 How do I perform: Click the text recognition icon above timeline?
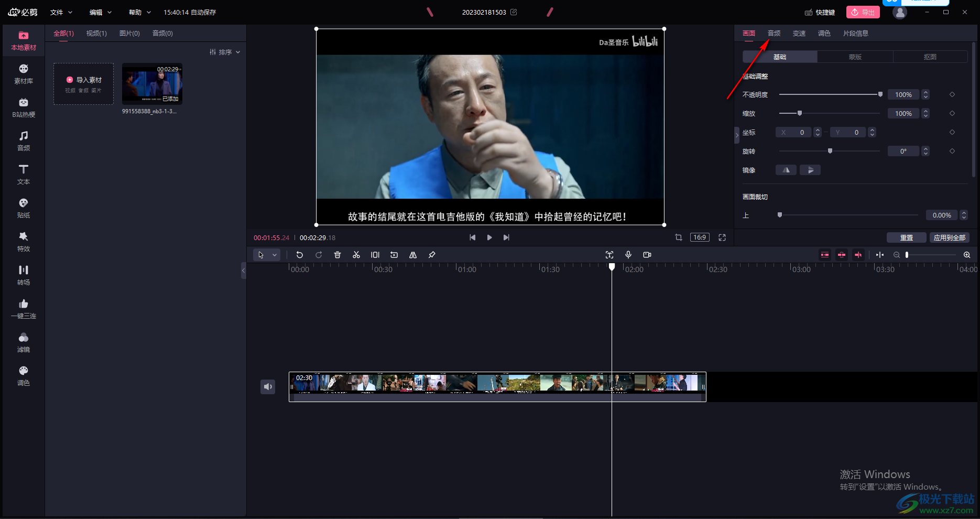(609, 255)
